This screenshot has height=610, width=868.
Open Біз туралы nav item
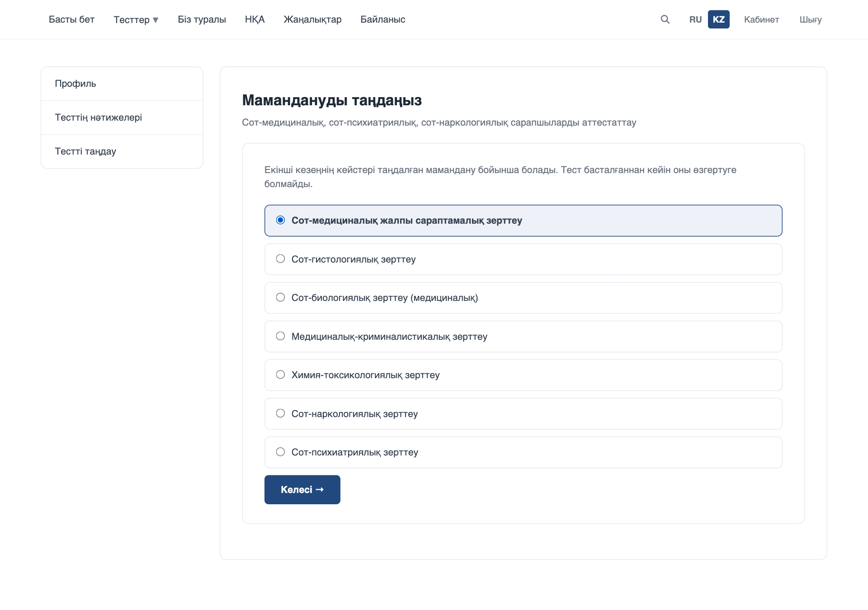[202, 19]
